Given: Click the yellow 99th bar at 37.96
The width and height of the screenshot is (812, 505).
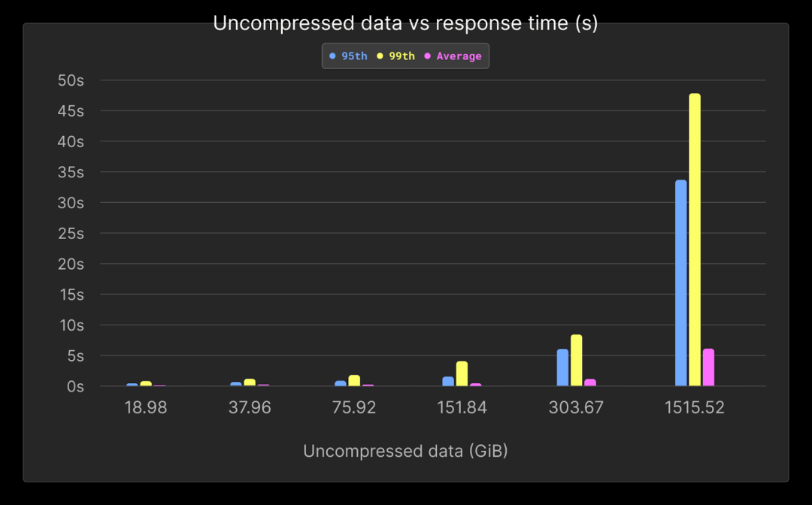Looking at the screenshot, I should [250, 383].
